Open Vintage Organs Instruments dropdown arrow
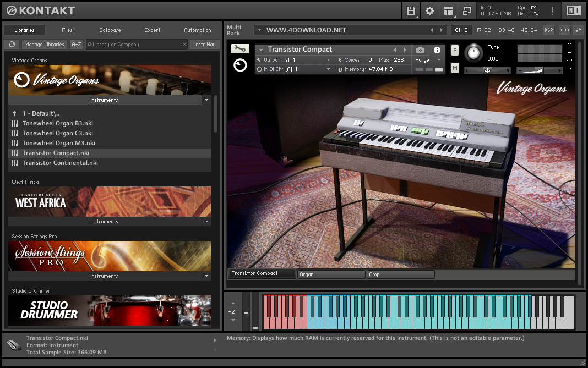 click(x=206, y=100)
